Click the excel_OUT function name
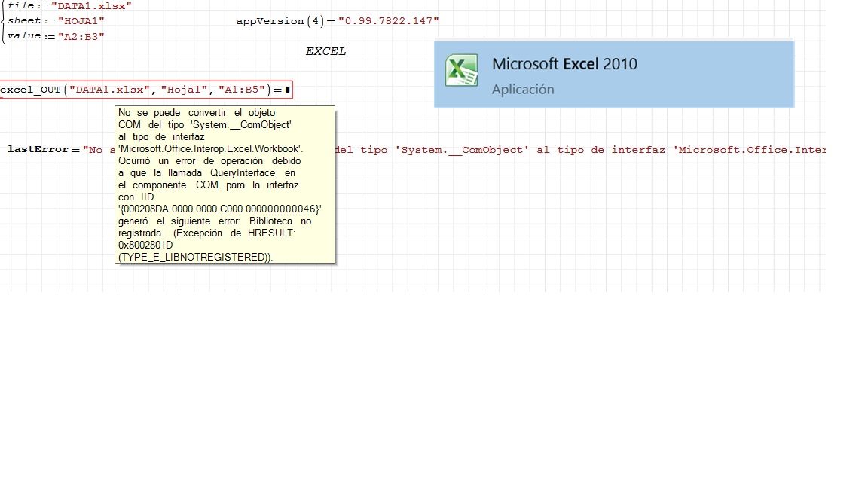 30,90
